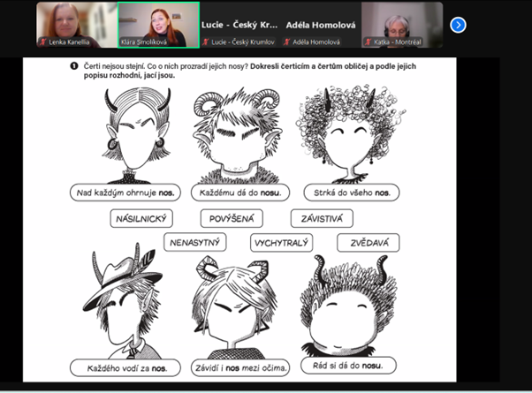This screenshot has height=393, width=532.
Task: Click caption 'Rád si dá do nosu.'
Action: click(347, 365)
